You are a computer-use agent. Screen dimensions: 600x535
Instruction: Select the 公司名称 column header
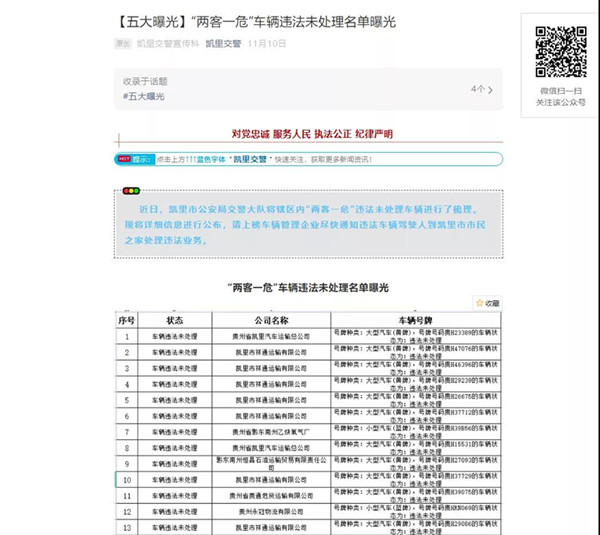270,320
